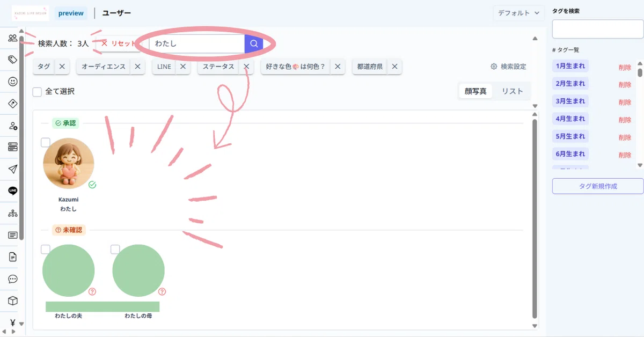Delete the 5月生まれ tag
The image size is (644, 337).
(x=625, y=137)
